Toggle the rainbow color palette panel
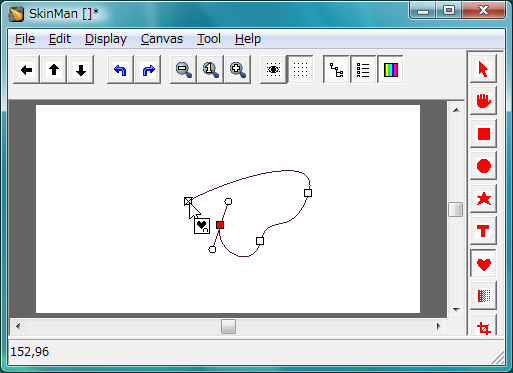The image size is (513, 373). point(390,70)
